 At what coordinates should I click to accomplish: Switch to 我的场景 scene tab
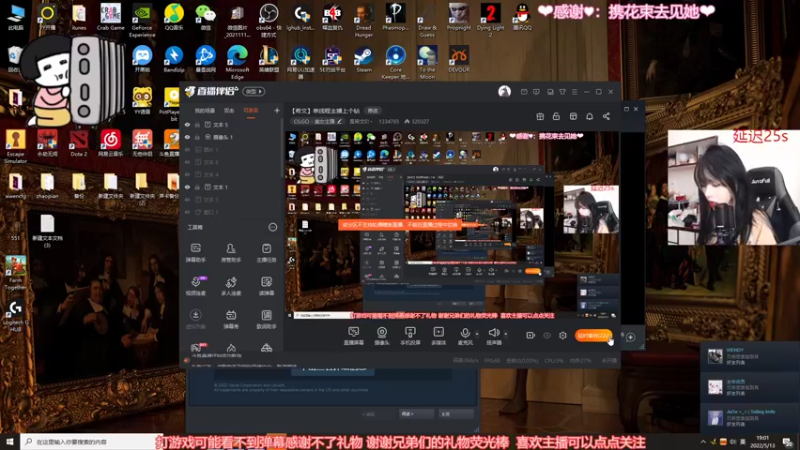point(205,110)
